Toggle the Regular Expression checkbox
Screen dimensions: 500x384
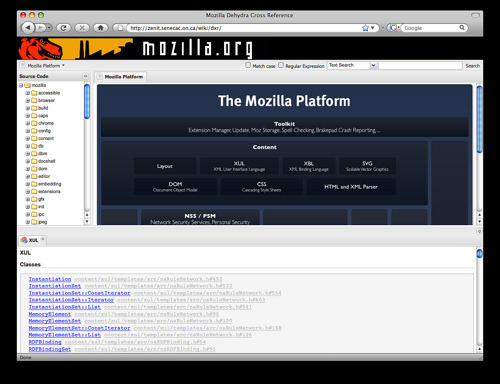point(281,65)
